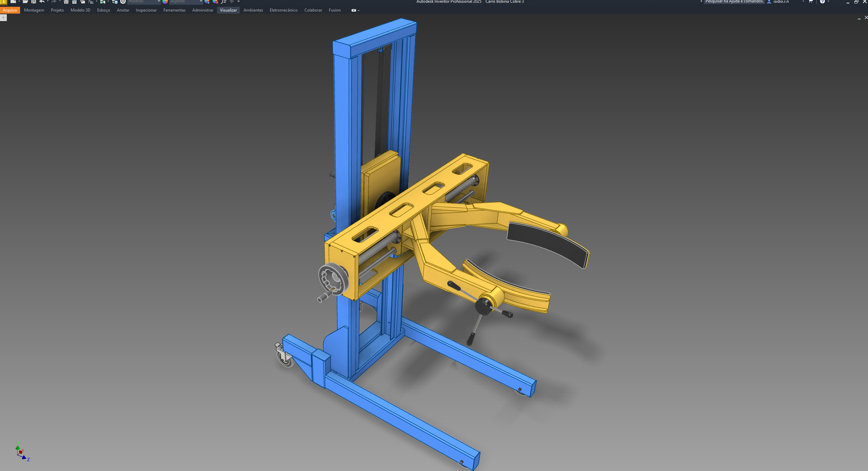Expand the New file dropdown arrow
Viewport: 868px width, 471px height.
(x=19, y=2)
